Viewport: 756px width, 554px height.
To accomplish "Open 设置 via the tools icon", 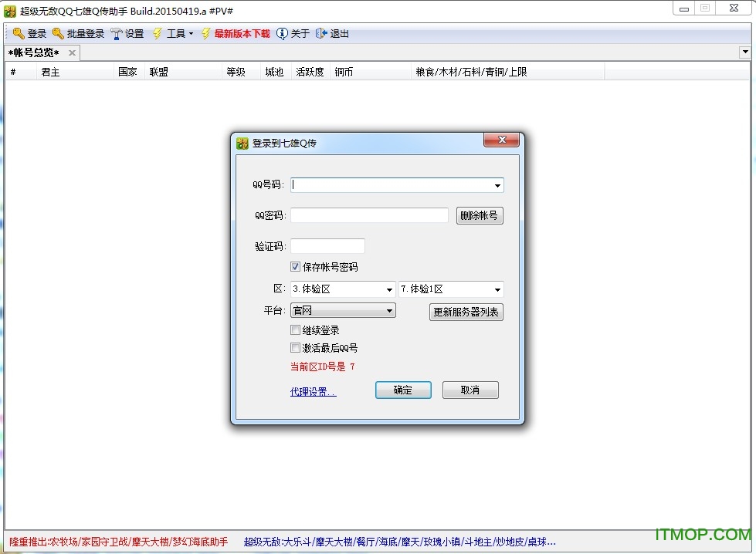I will tap(117, 33).
